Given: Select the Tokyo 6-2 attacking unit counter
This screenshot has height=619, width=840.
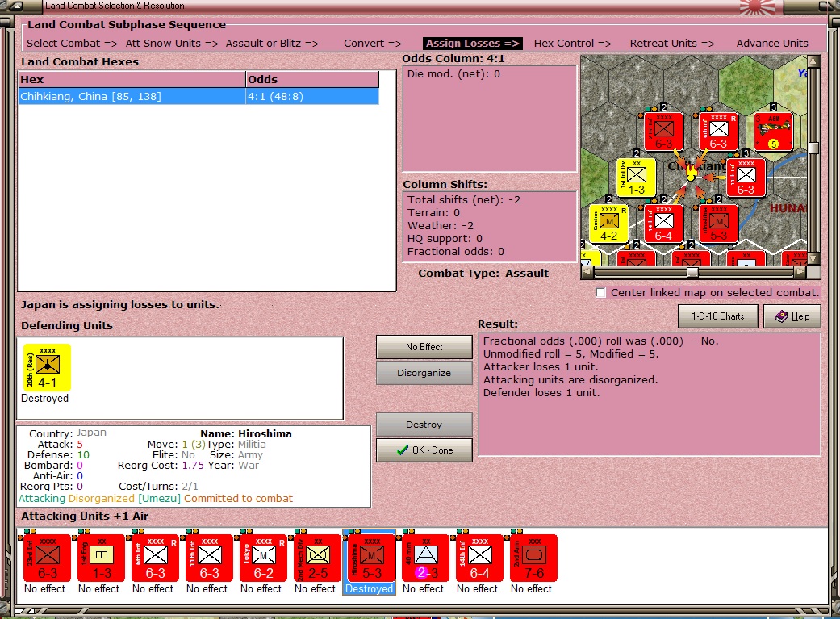Looking at the screenshot, I should (x=264, y=558).
